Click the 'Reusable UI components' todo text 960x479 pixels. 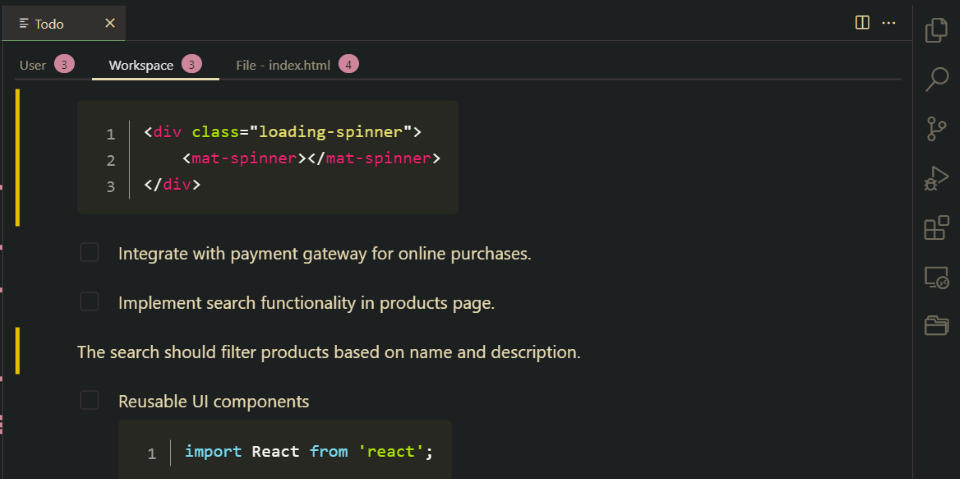coord(214,402)
